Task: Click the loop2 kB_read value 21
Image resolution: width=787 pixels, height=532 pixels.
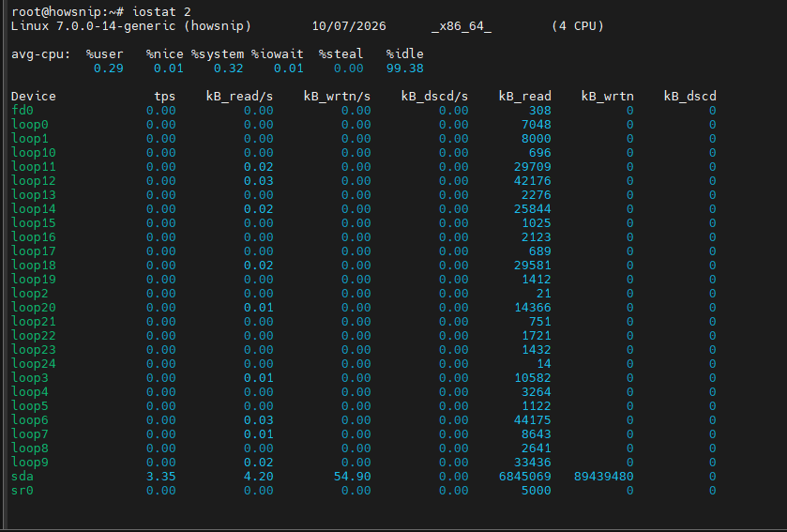Action: (x=543, y=293)
